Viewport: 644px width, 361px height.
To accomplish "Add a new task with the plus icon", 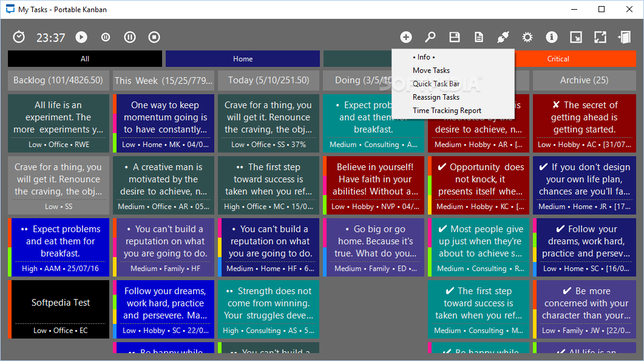I will [406, 38].
